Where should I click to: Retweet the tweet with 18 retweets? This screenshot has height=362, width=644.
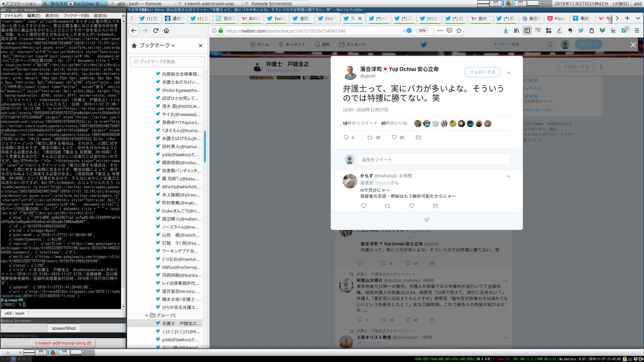pos(370,138)
